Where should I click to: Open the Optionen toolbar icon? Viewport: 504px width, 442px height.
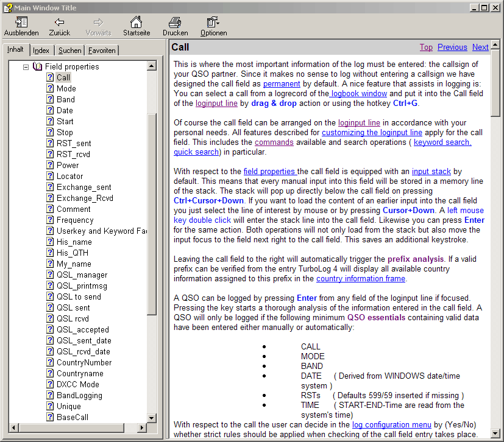(213, 23)
